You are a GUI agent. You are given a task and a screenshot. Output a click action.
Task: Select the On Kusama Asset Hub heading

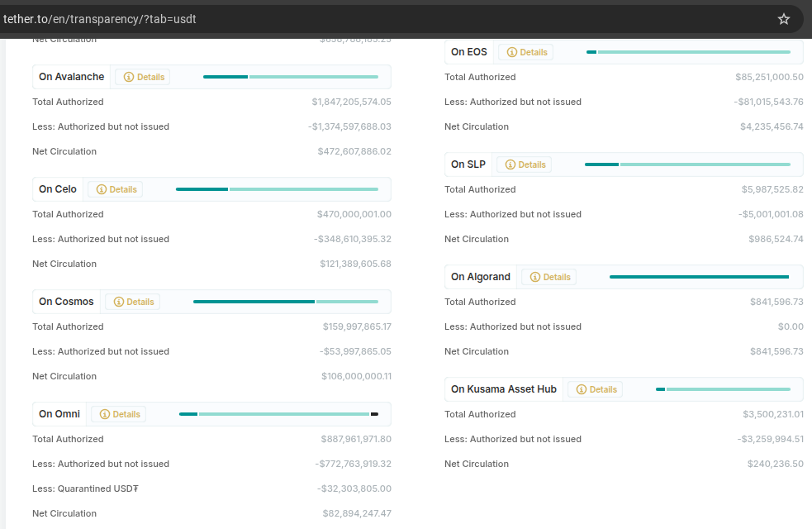click(504, 389)
